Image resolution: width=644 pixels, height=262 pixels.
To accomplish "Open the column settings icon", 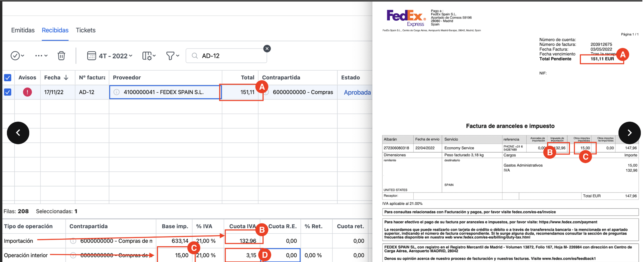I will tap(147, 56).
